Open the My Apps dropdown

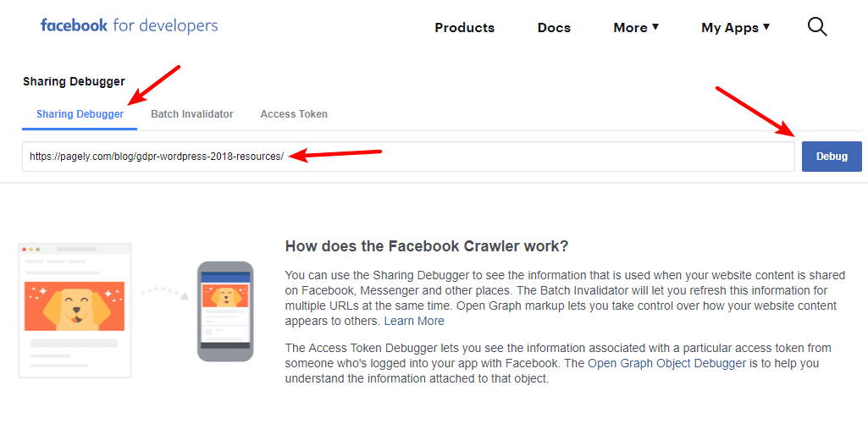coord(735,27)
